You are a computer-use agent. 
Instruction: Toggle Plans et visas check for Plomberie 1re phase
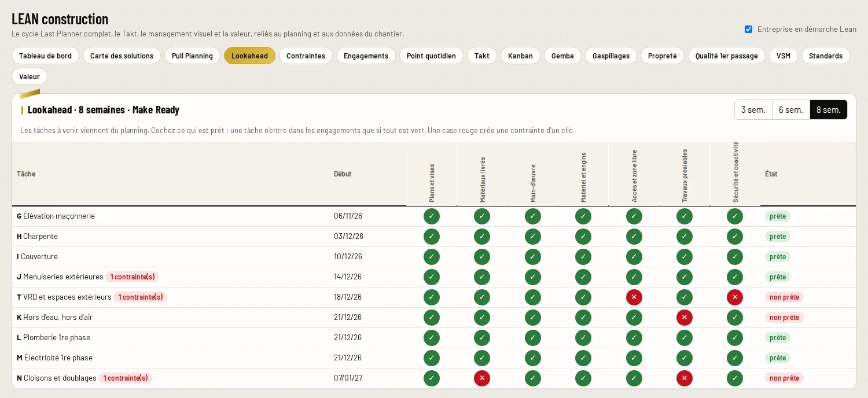click(x=432, y=338)
